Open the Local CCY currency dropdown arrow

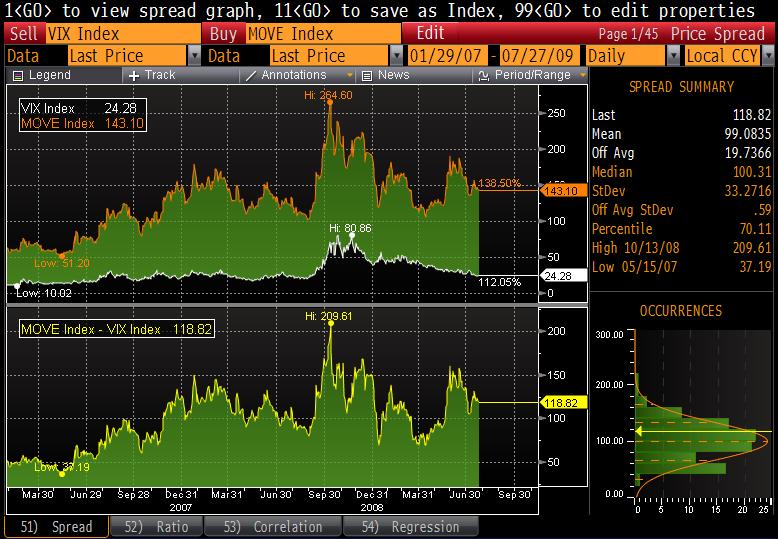coord(768,56)
